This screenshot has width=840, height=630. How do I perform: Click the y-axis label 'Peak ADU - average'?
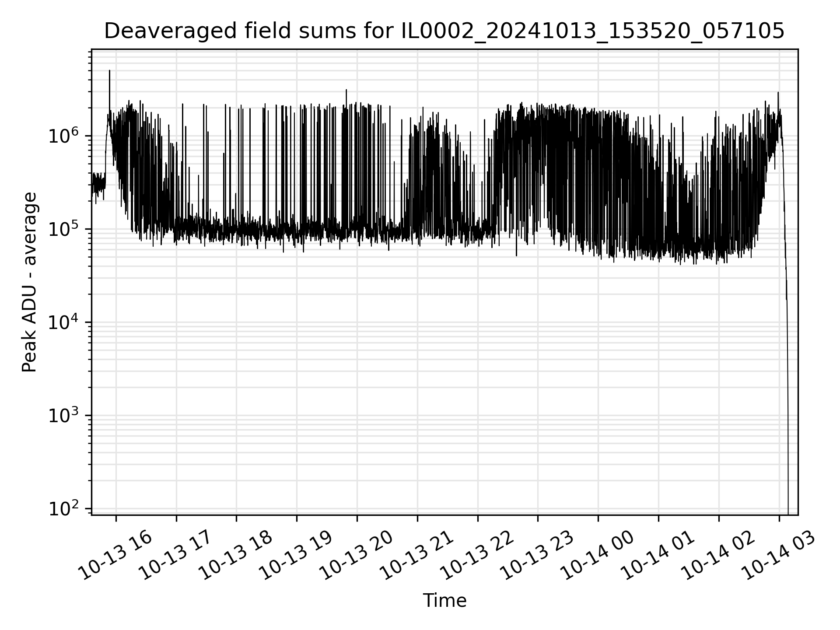29,282
